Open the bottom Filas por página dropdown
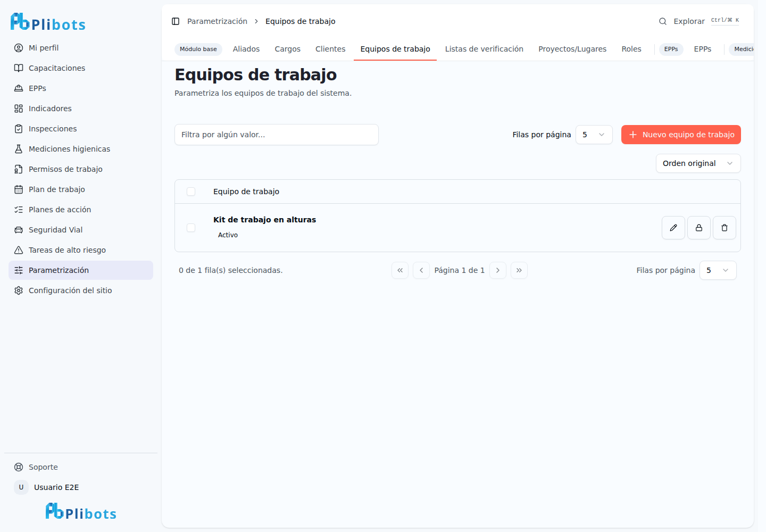 pyautogui.click(x=718, y=270)
